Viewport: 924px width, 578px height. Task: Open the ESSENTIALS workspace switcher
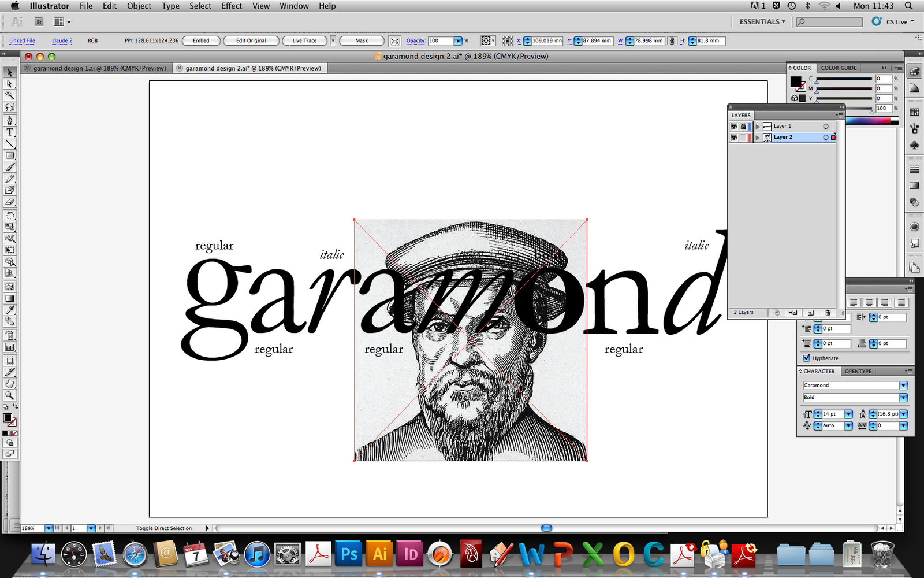pos(762,22)
